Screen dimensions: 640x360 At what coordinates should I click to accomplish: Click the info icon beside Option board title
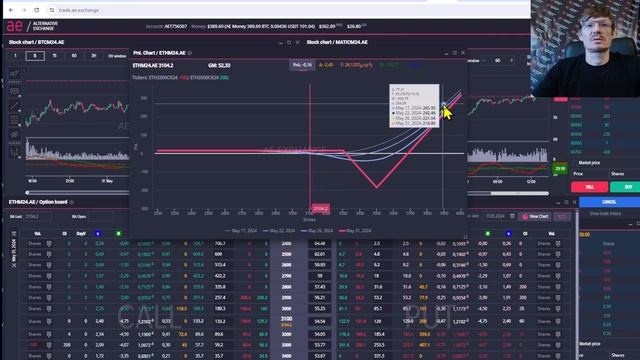pos(71,202)
